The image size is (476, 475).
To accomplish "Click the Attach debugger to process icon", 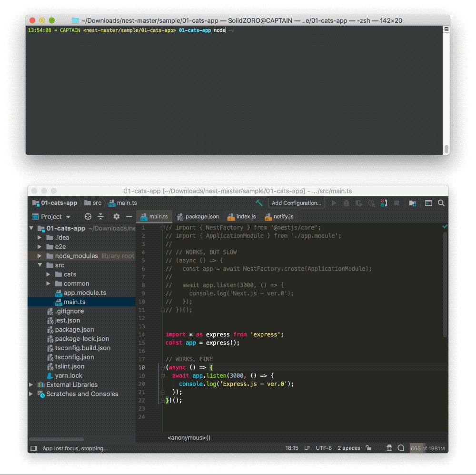I will (384, 203).
